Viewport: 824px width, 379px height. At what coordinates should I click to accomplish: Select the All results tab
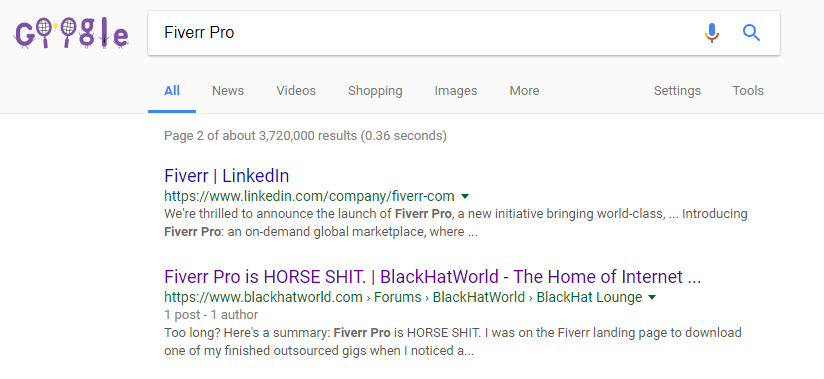[172, 90]
